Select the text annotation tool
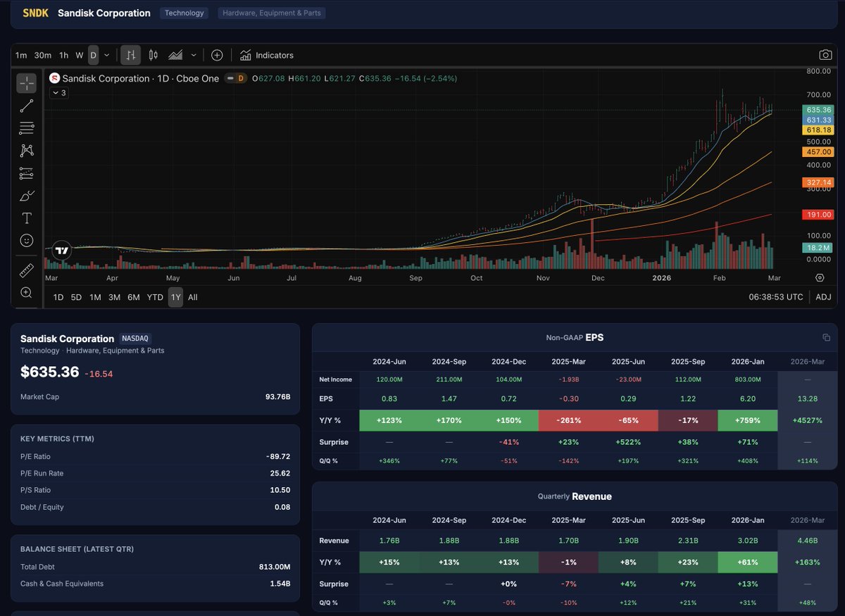845x616 pixels. [26, 218]
